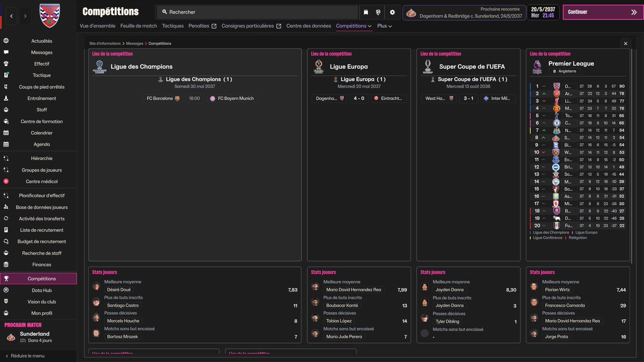This screenshot has width=644, height=362.
Task: Click the Premier League logo
Action: (537, 67)
